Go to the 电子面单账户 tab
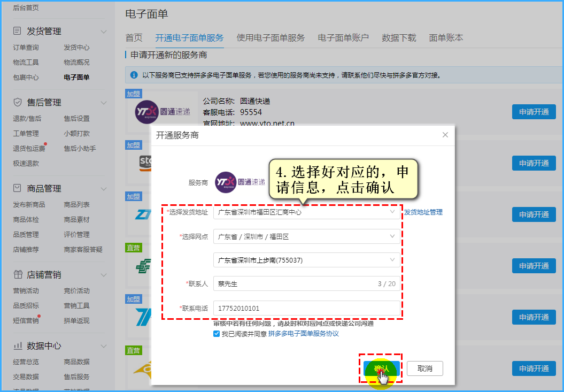 343,38
